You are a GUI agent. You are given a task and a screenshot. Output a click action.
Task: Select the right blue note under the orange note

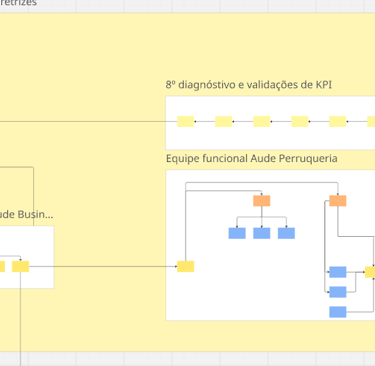(x=286, y=233)
